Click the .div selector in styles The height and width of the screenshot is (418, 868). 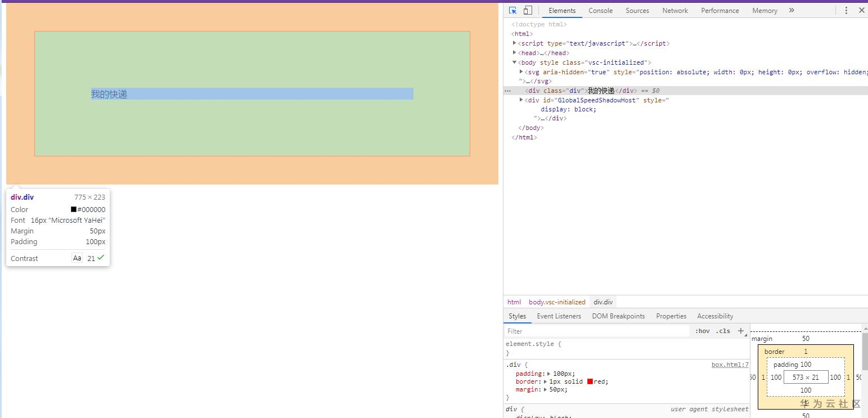pyautogui.click(x=512, y=365)
